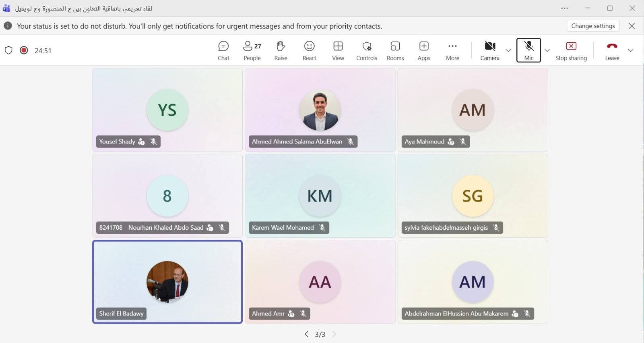Go to previous participants page

(x=306, y=334)
